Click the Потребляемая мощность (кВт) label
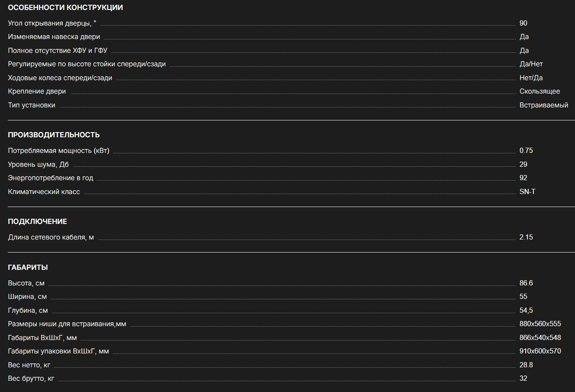 click(58, 151)
